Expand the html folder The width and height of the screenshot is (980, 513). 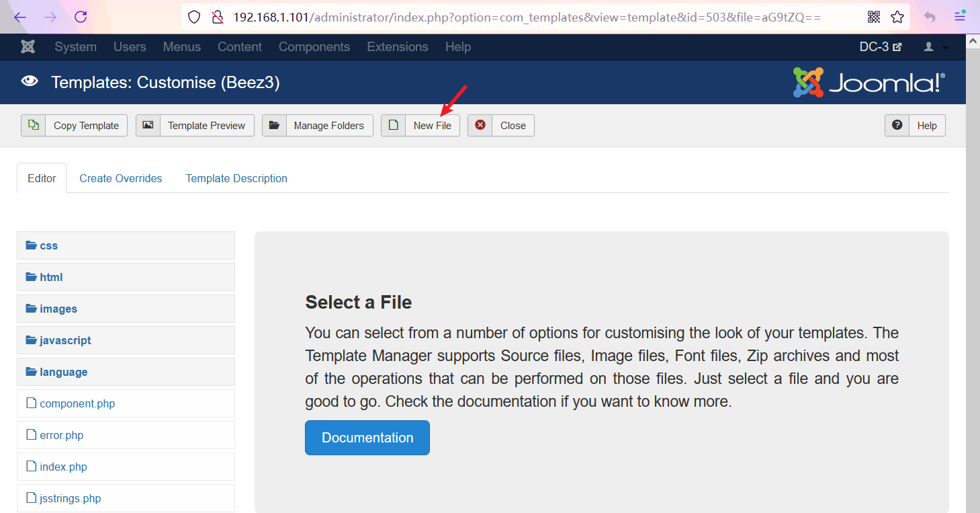126,277
